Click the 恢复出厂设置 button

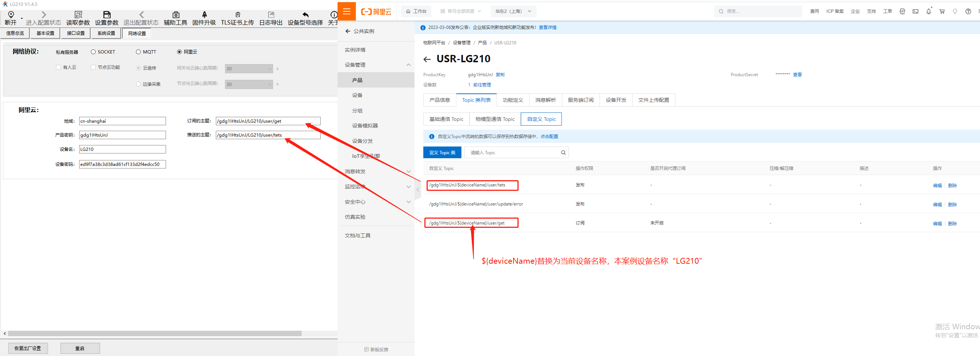point(28,349)
